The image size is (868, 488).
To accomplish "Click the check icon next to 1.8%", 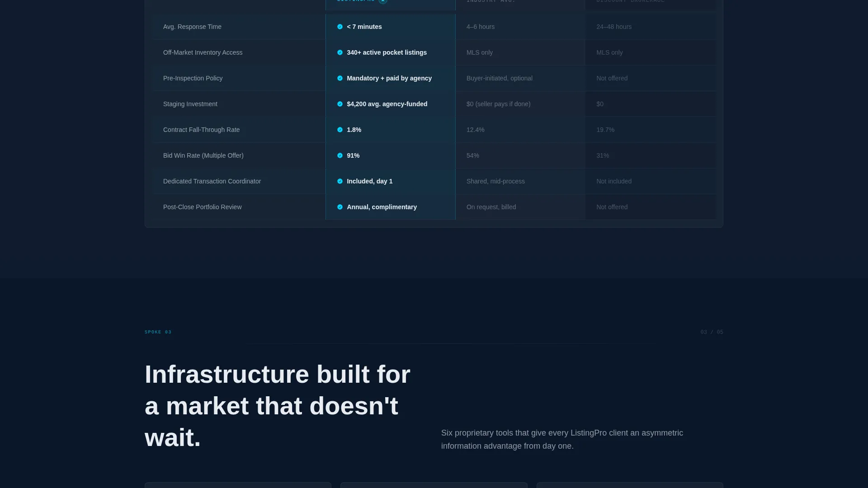I will (340, 130).
